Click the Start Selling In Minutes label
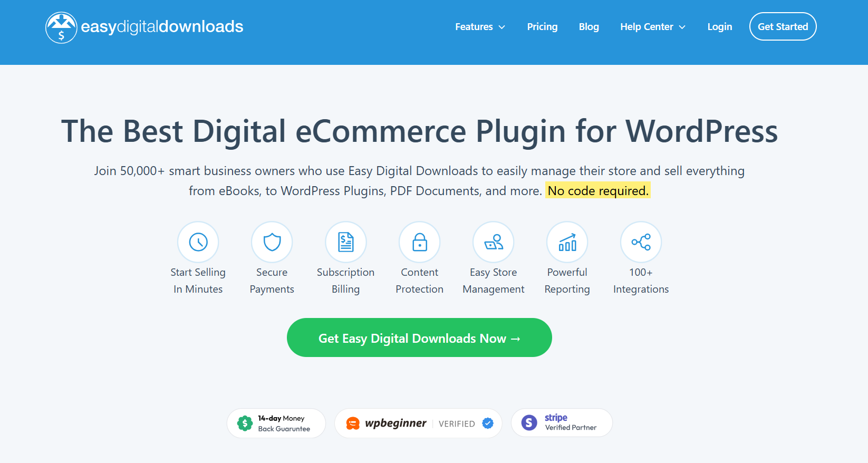The image size is (868, 463). pos(198,281)
